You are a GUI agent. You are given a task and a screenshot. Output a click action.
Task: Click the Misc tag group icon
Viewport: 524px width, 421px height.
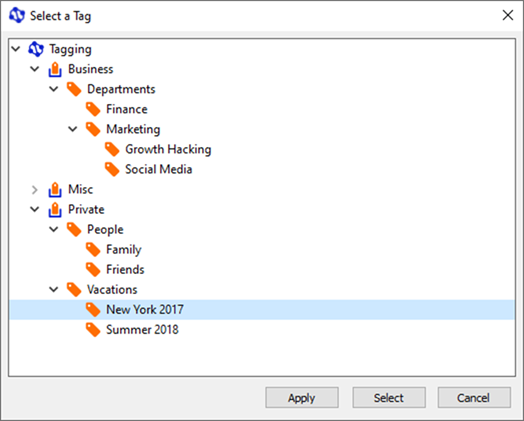pos(55,189)
